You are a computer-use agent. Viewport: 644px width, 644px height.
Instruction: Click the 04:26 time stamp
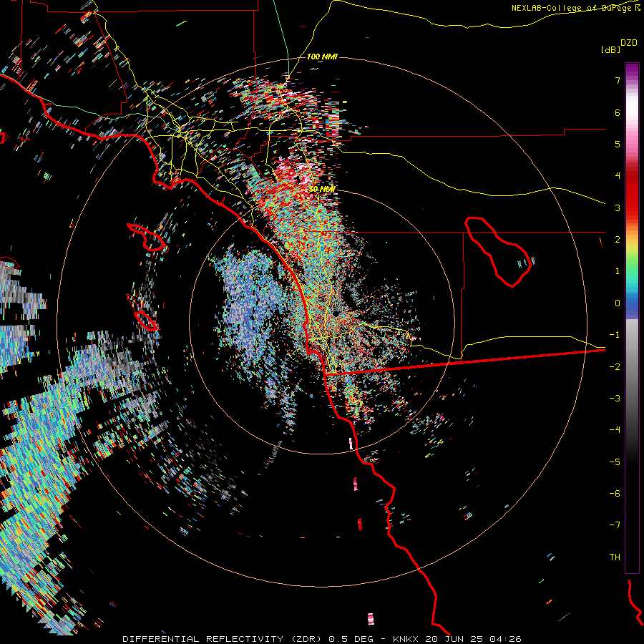tap(505, 639)
